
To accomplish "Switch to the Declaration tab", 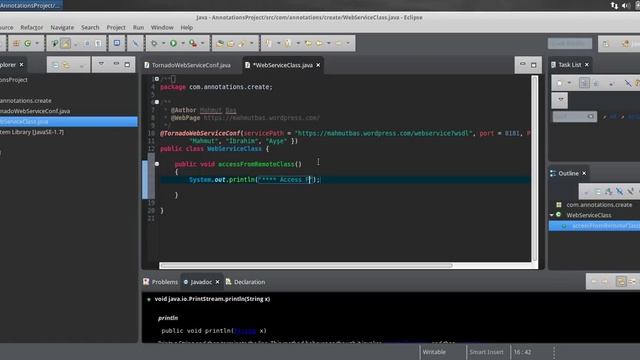I will tap(245, 282).
